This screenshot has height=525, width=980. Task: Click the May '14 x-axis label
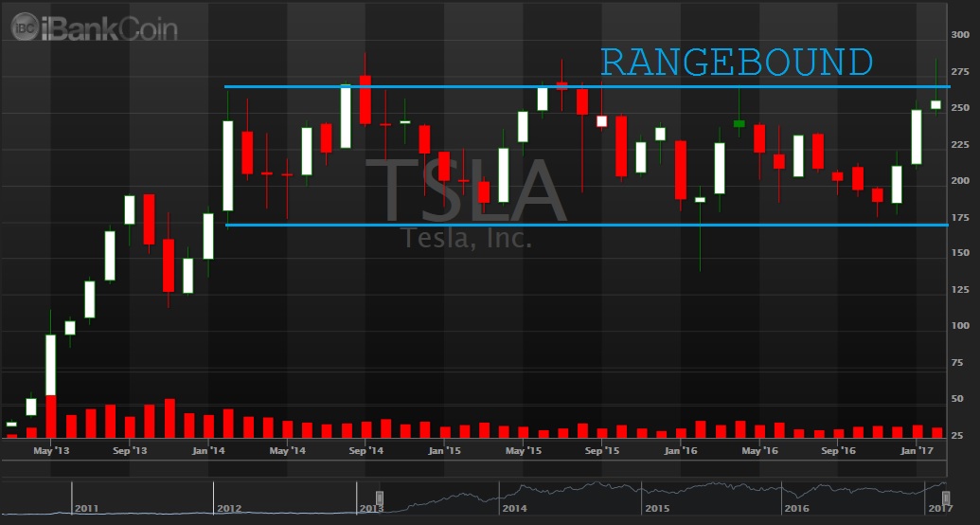(x=287, y=450)
